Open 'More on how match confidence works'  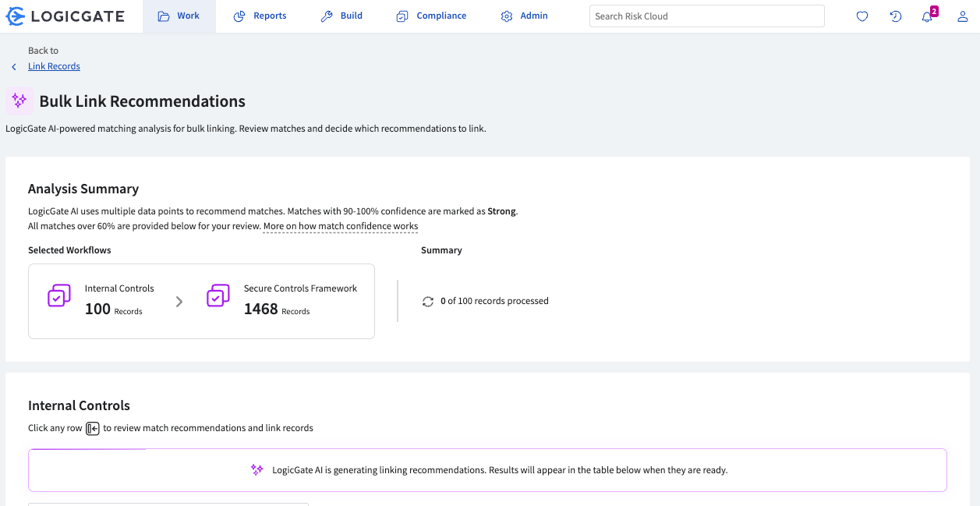coord(341,226)
